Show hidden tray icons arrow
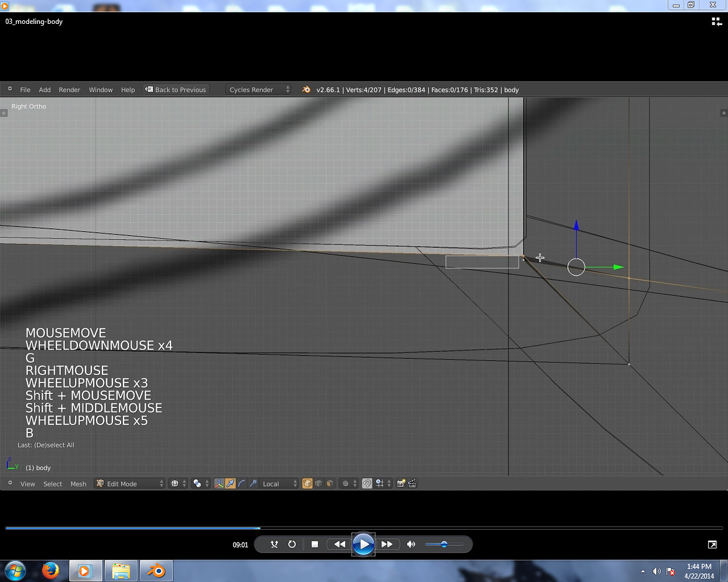Viewport: 728px width, 582px height. click(x=643, y=572)
